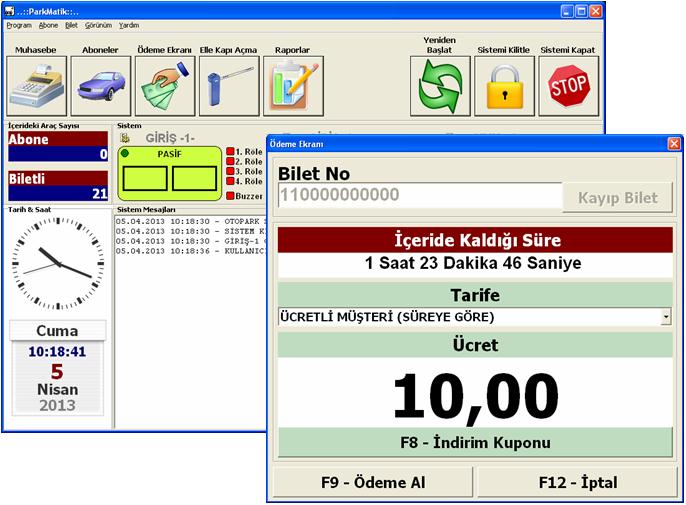
Task: Open the Program menu
Action: (19, 24)
